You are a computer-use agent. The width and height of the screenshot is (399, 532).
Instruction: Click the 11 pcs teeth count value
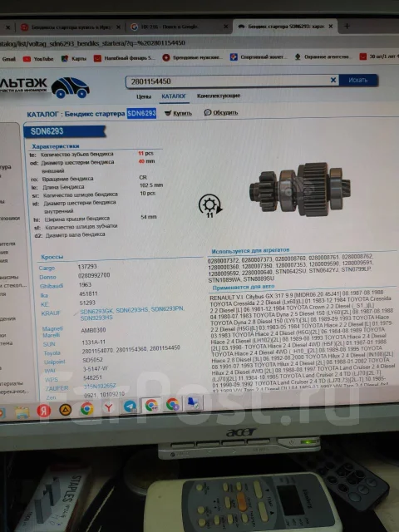coord(145,153)
